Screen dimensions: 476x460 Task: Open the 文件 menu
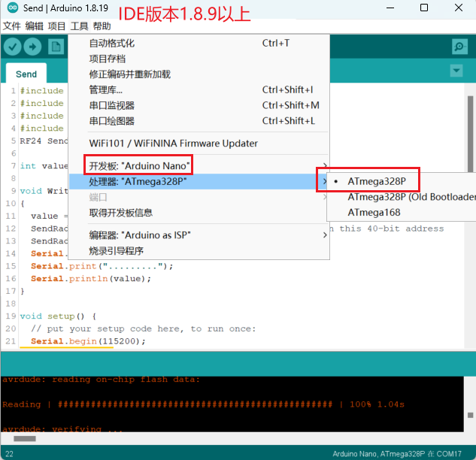pyautogui.click(x=11, y=26)
